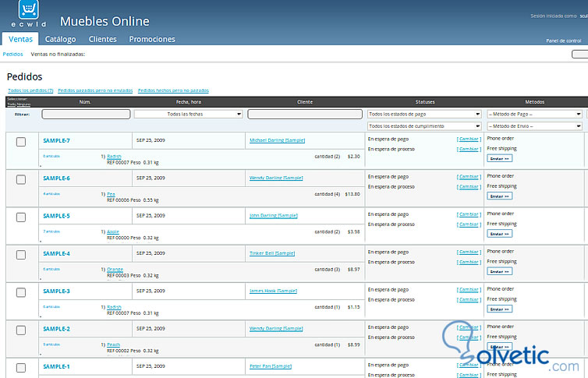
Task: Open order SAMPLE-1
Action: click(x=56, y=366)
